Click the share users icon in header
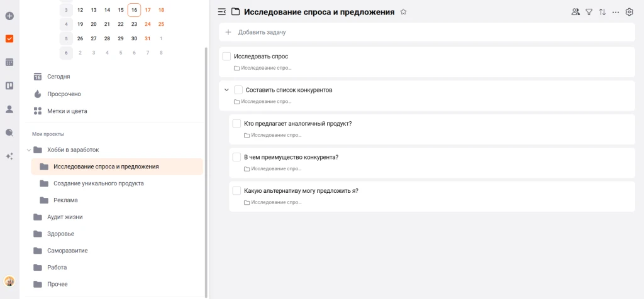Image resolution: width=644 pixels, height=299 pixels. coord(575,11)
